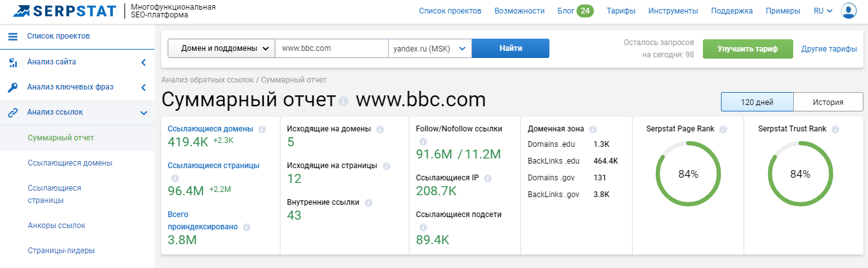Click info icon next to Serpstat Trust Rank
This screenshot has width=868, height=268.
coord(836,129)
